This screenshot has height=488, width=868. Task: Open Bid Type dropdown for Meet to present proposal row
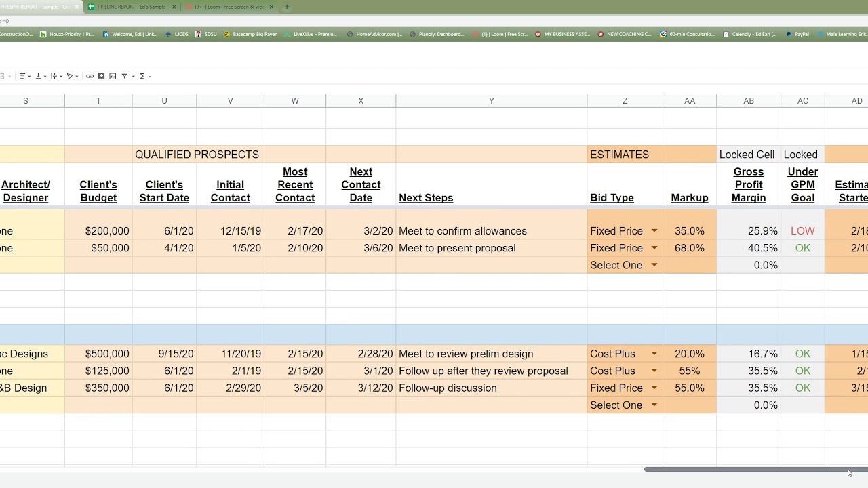tap(654, 248)
